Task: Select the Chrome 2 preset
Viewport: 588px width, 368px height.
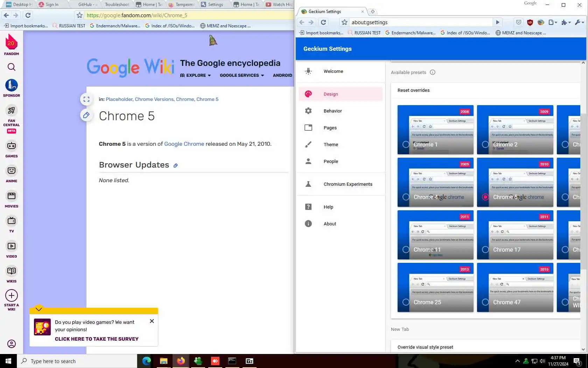Action: (515, 130)
